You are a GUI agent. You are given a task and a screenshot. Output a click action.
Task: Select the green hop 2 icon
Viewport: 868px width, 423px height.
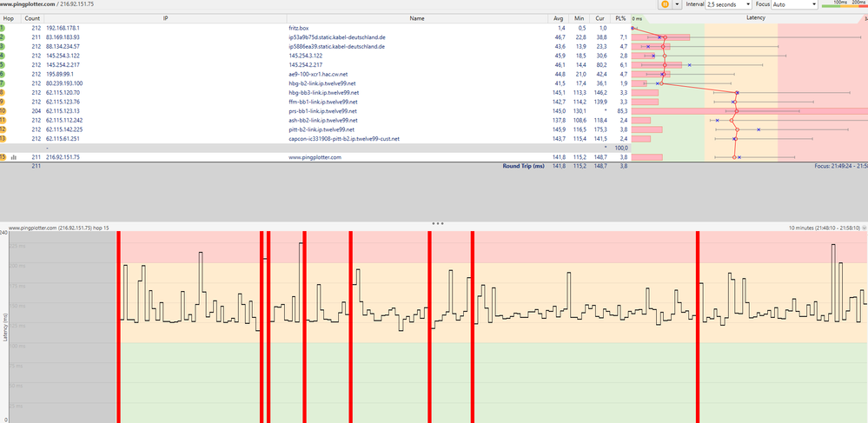[x=3, y=37]
